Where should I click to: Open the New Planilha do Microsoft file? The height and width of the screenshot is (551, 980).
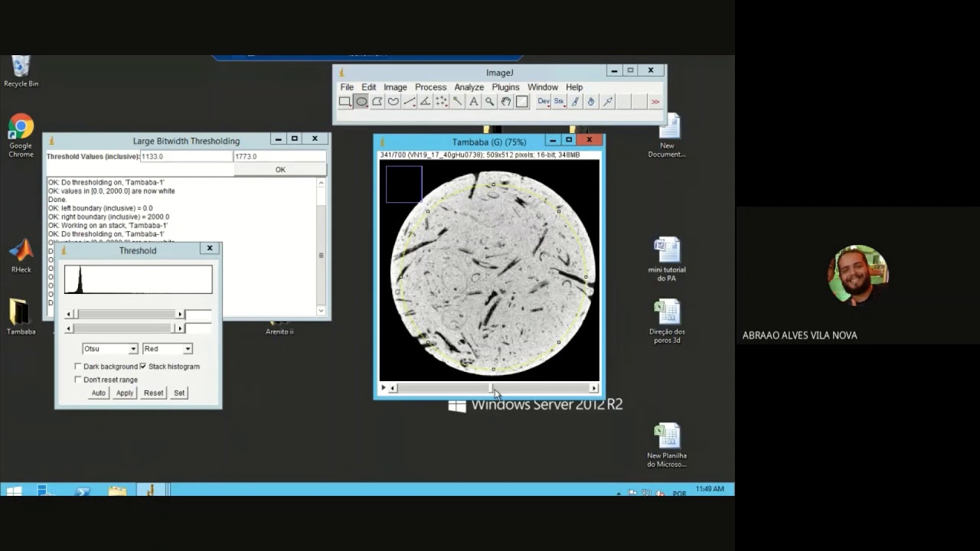pos(667,445)
